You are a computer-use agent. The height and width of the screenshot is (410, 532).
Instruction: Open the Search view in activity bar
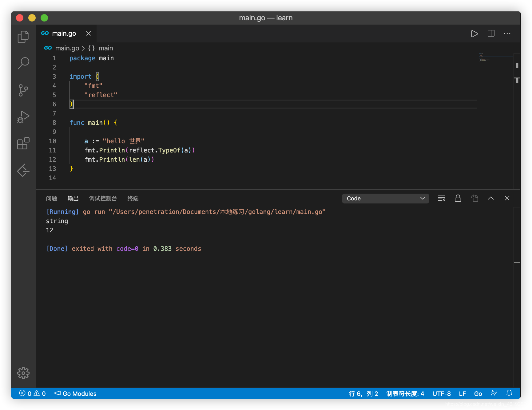tap(23, 63)
